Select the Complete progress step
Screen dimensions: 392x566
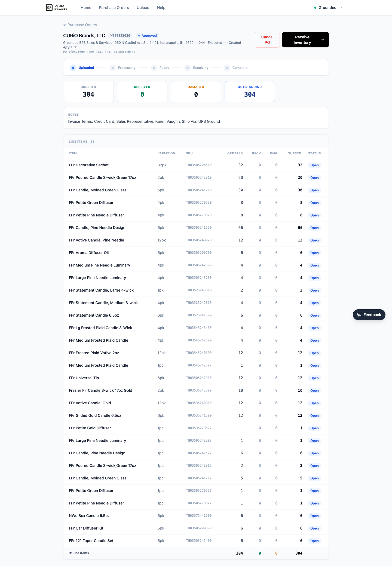(236, 68)
